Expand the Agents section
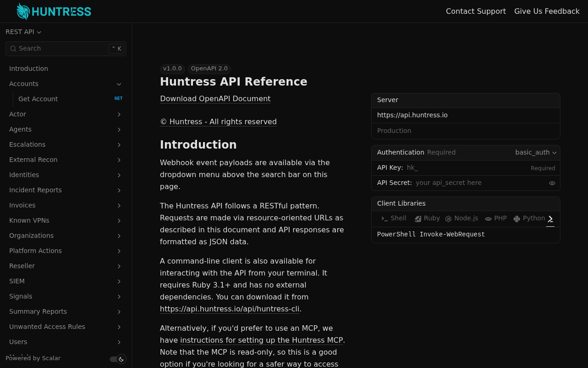This screenshot has height=368, width=588. (x=119, y=130)
